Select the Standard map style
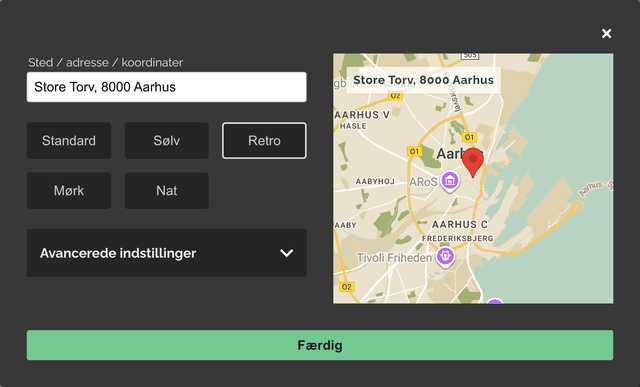The image size is (640, 387). (69, 140)
